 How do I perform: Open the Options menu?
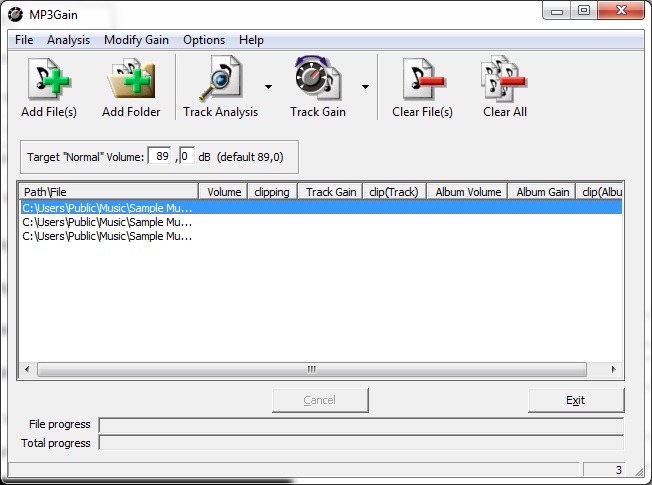[x=204, y=40]
